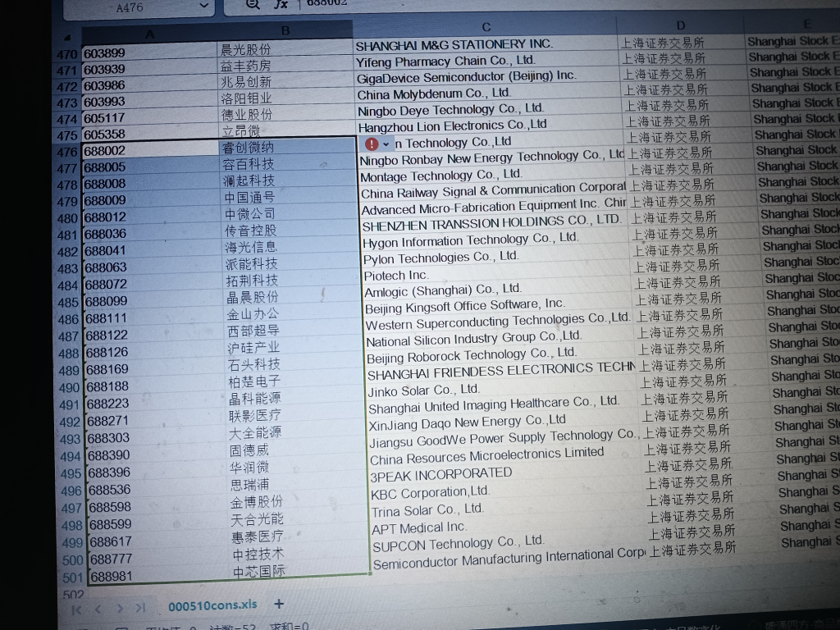
Task: Click the red error warning icon in row 476
Action: coord(372,144)
